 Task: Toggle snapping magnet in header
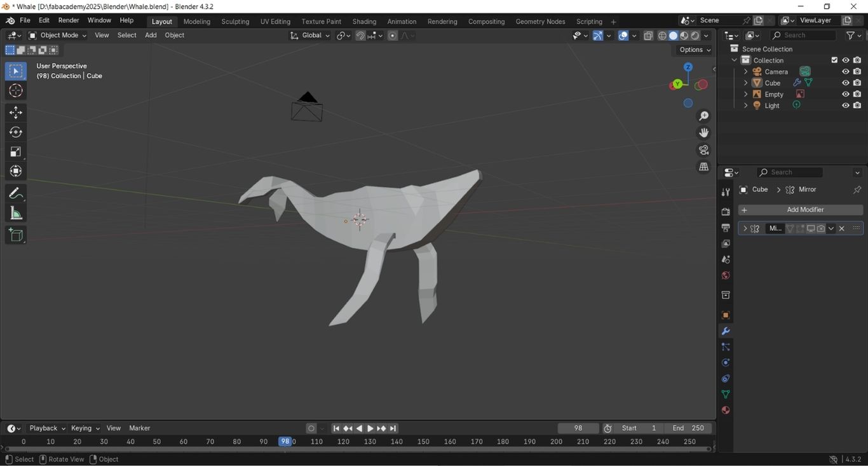[x=360, y=36]
